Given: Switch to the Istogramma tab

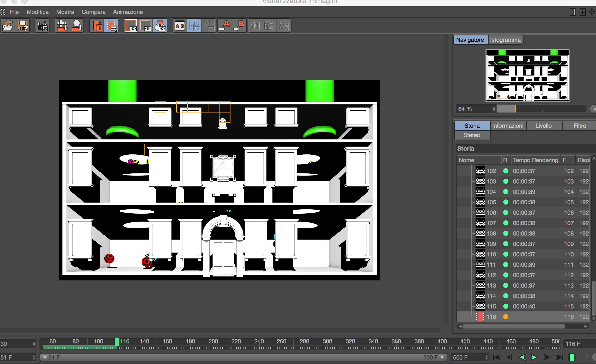Looking at the screenshot, I should (505, 40).
